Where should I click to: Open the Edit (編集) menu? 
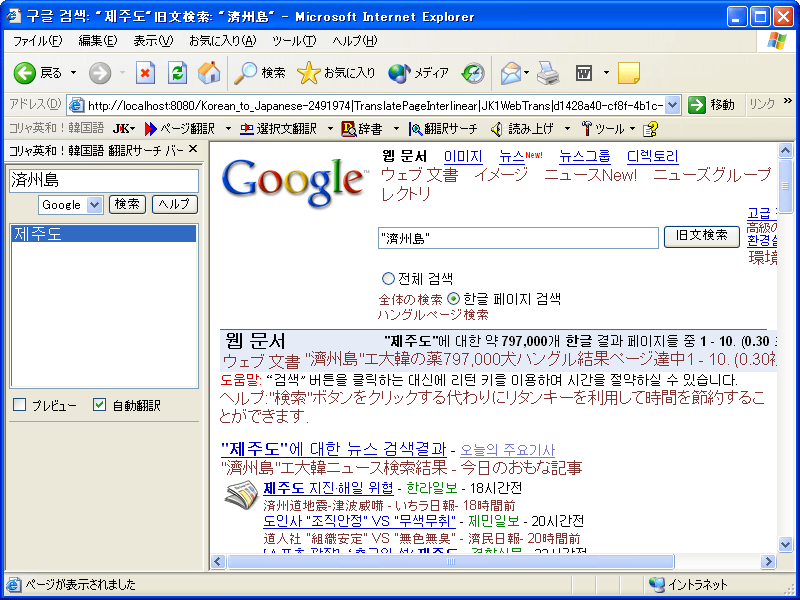(x=97, y=41)
